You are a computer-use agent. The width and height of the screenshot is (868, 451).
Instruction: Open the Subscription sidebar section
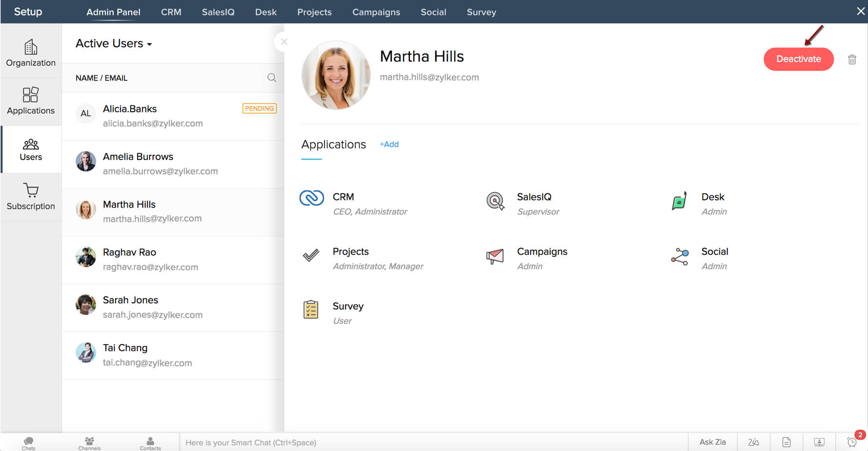[x=31, y=197]
